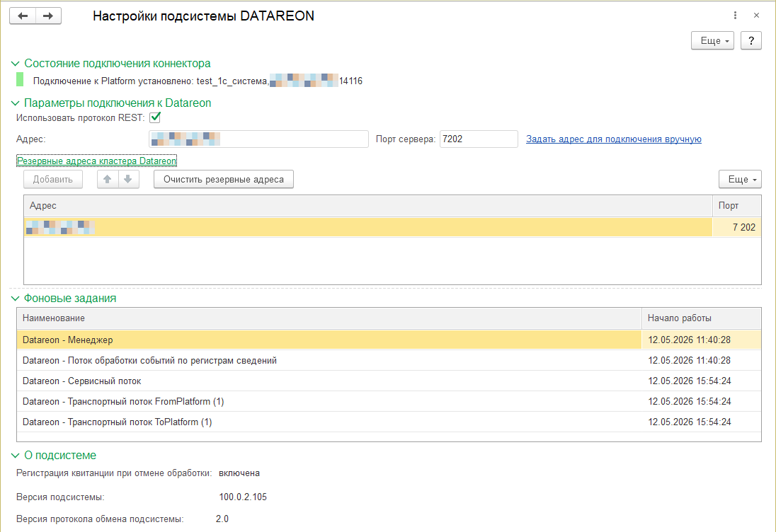This screenshot has height=532, width=776.
Task: Select the port cell '7 202'
Action: pos(737,227)
